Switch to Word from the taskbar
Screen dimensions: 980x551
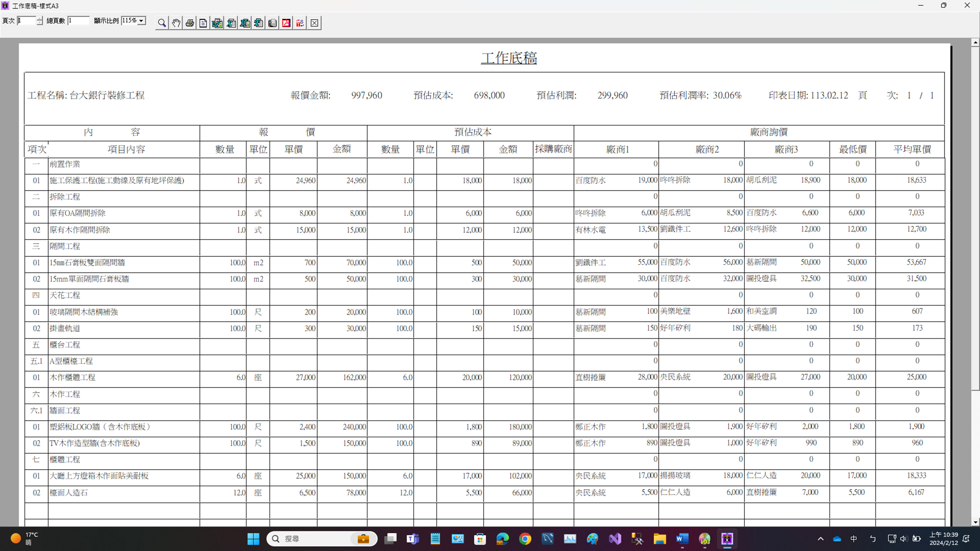682,539
